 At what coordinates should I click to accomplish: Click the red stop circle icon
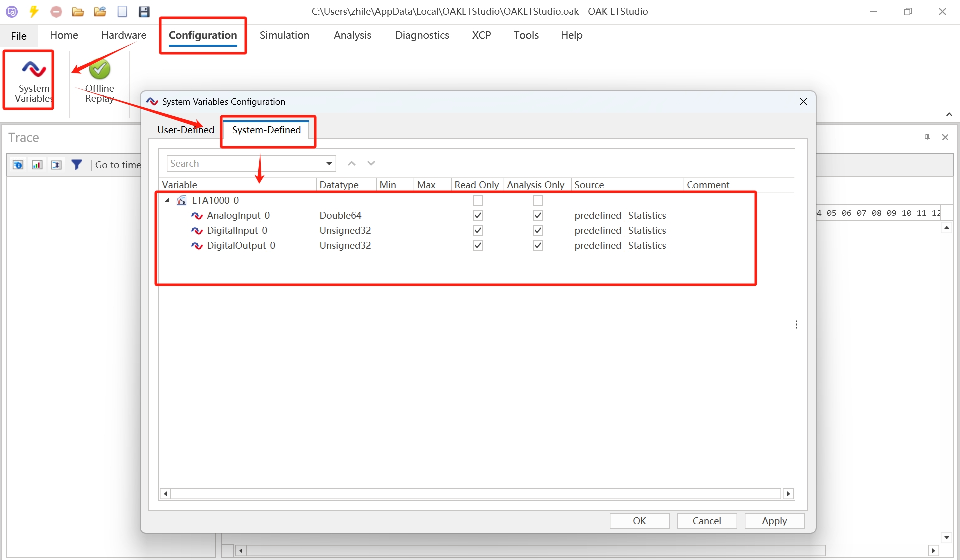tap(56, 11)
